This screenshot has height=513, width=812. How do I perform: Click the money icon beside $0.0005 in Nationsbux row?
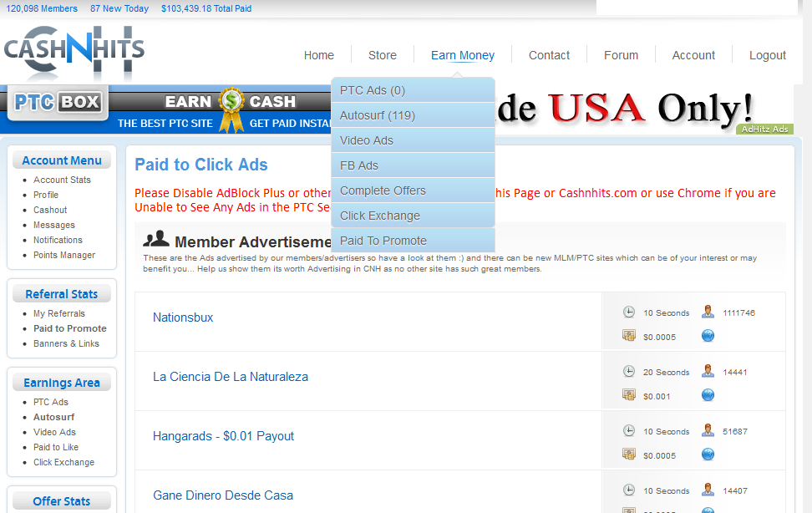(629, 336)
